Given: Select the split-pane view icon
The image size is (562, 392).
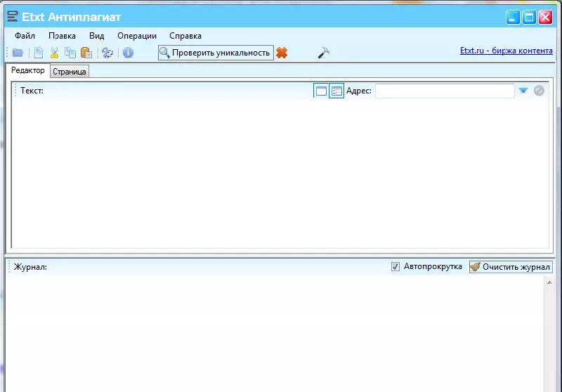Looking at the screenshot, I should coord(336,91).
